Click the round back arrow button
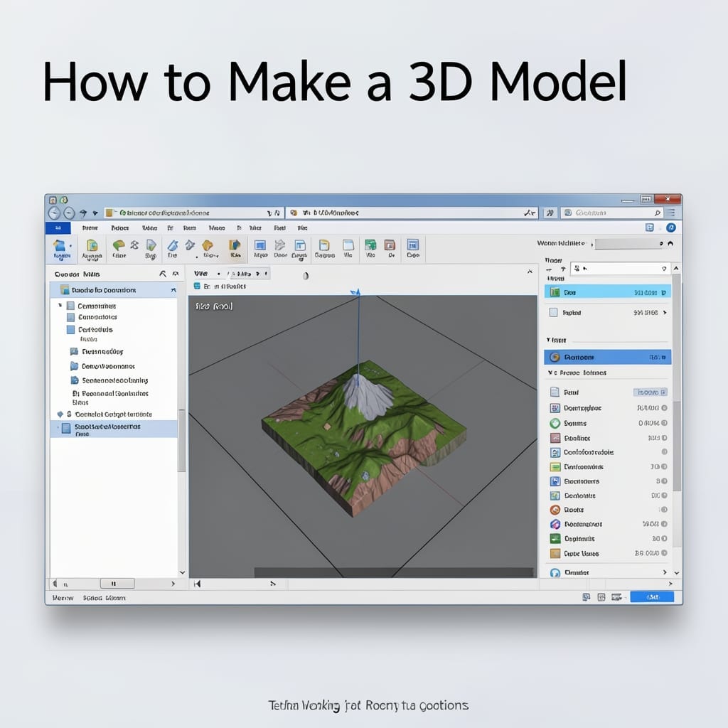 pos(54,213)
